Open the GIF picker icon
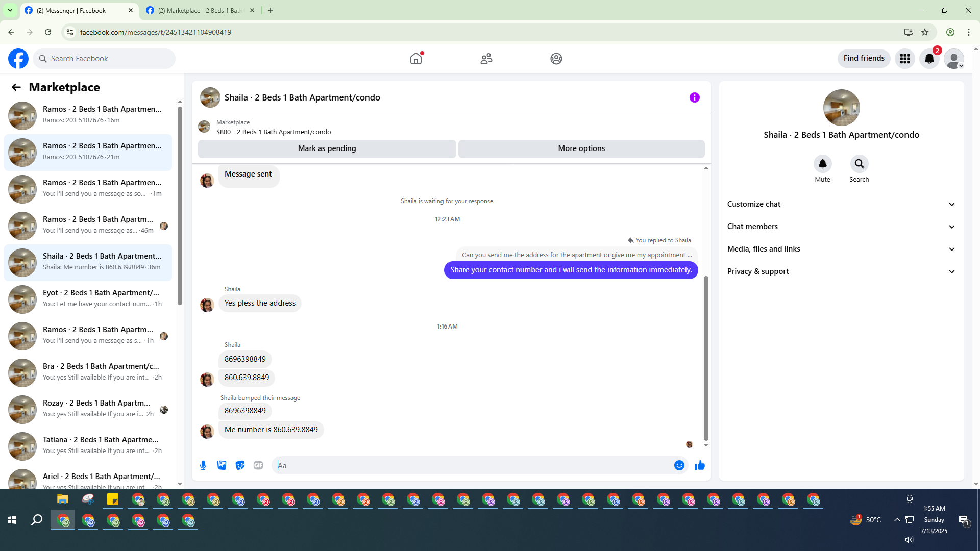The image size is (980, 551). pyautogui.click(x=258, y=465)
